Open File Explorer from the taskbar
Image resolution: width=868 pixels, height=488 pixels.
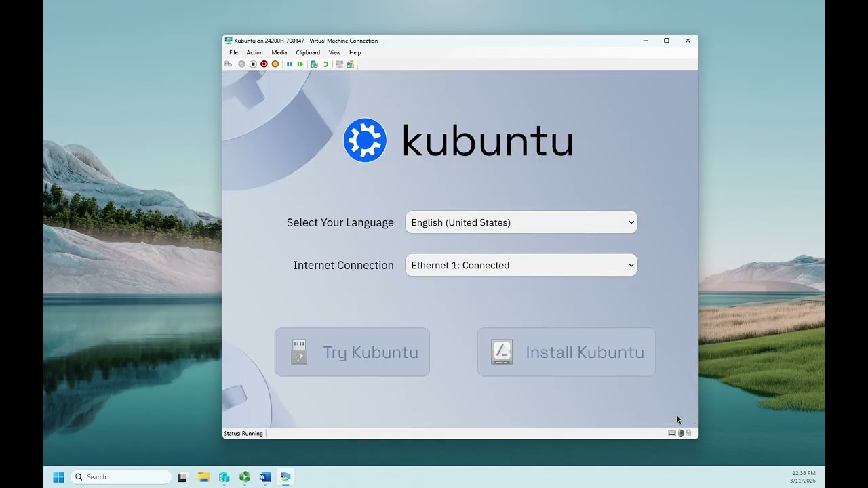pos(203,477)
